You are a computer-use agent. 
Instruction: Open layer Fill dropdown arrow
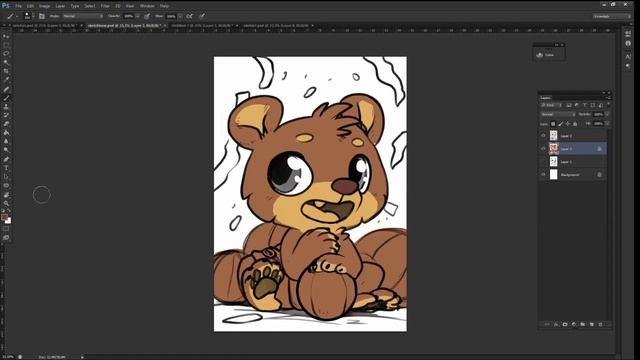point(607,123)
